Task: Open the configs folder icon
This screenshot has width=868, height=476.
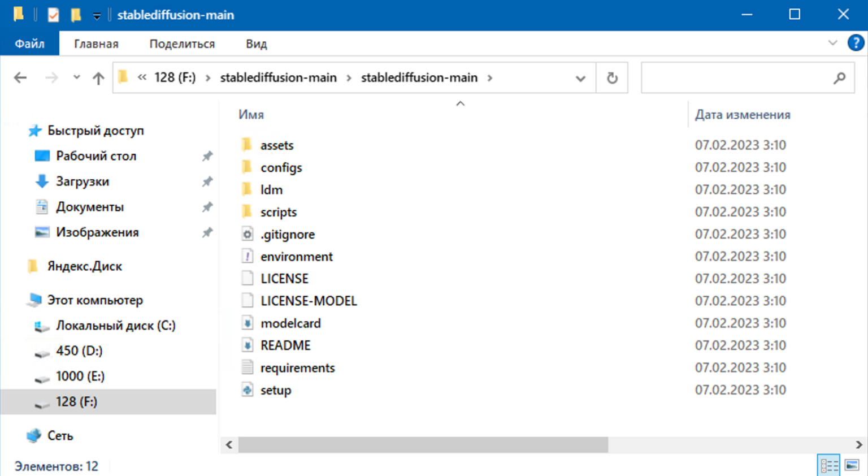Action: pos(247,167)
